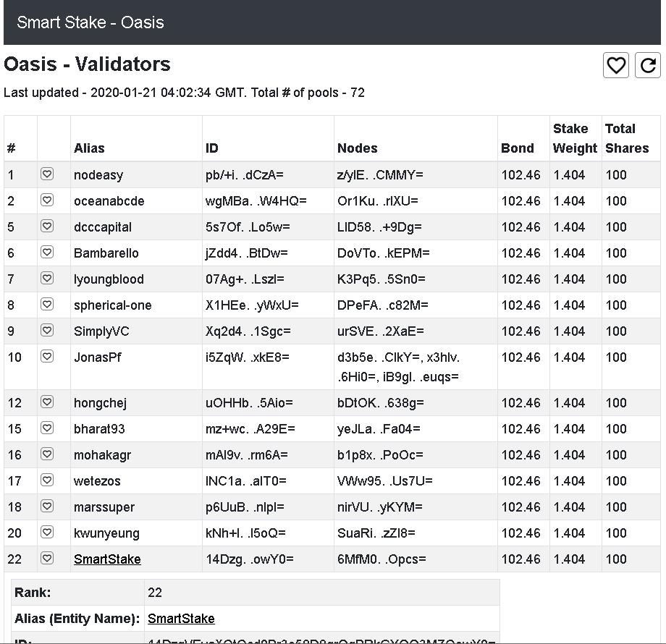Click node SuaRi. .zZI8=
This screenshot has width=666, height=644.
(x=376, y=533)
